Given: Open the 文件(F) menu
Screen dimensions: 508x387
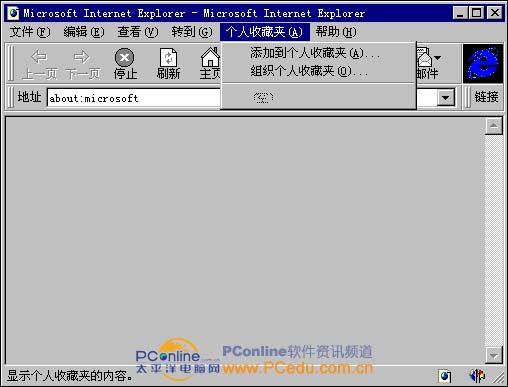Looking at the screenshot, I should [x=30, y=32].
